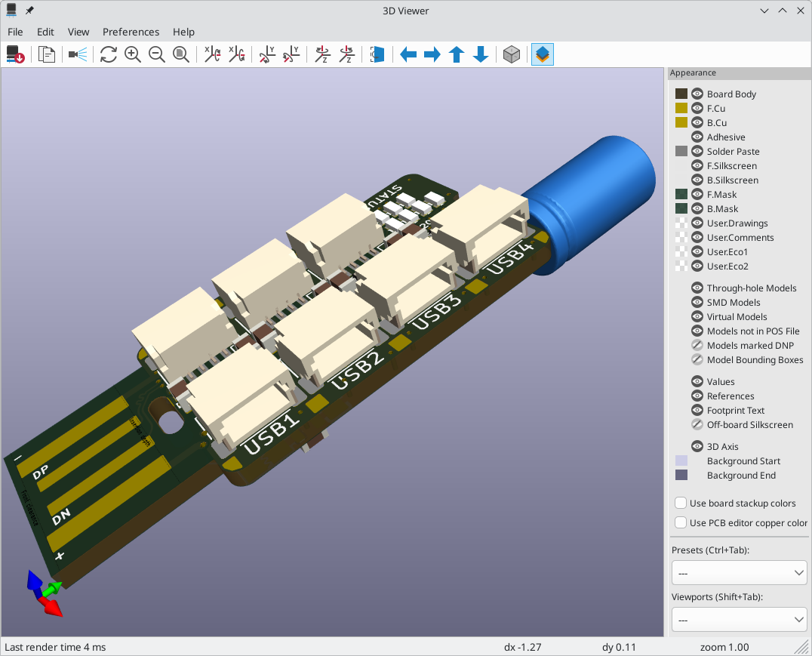Click the zoom out magnifier icon
812x656 pixels.
tap(157, 54)
